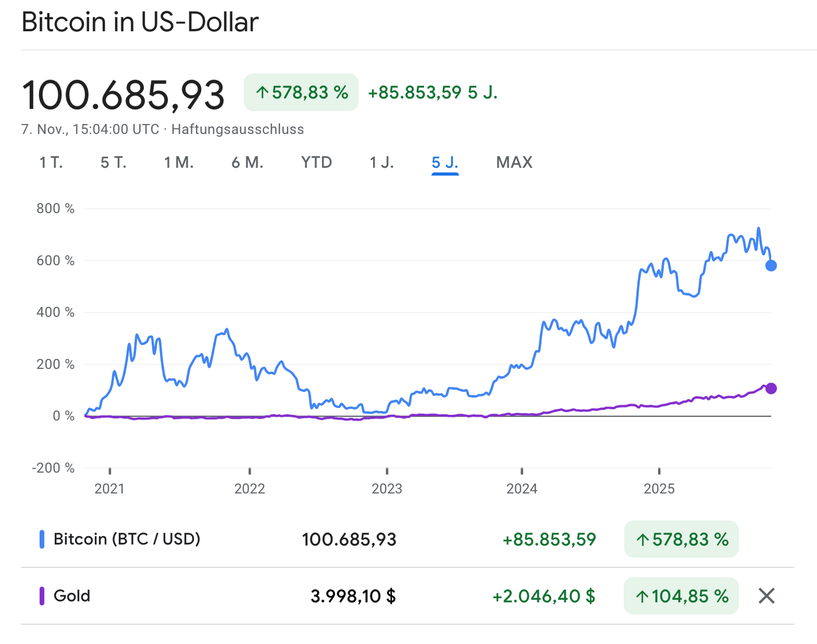Switch to the 5 T. range tab
This screenshot has height=644, width=817.
113,162
